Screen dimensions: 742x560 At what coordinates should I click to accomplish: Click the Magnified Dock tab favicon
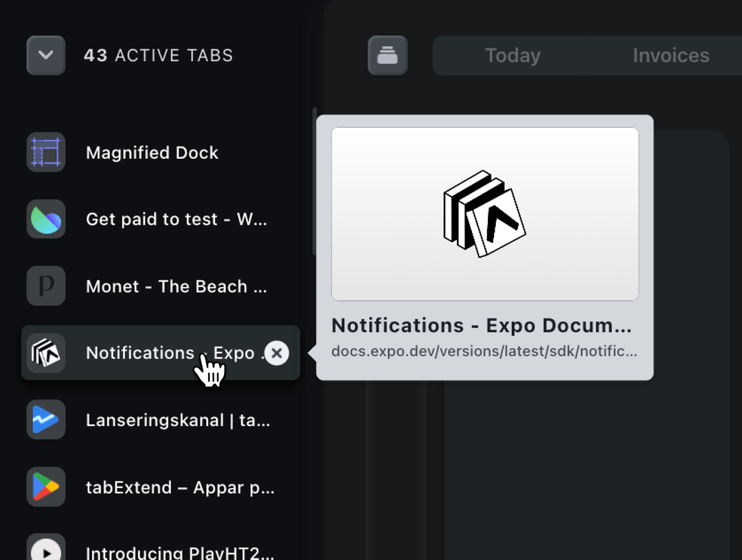[45, 153]
